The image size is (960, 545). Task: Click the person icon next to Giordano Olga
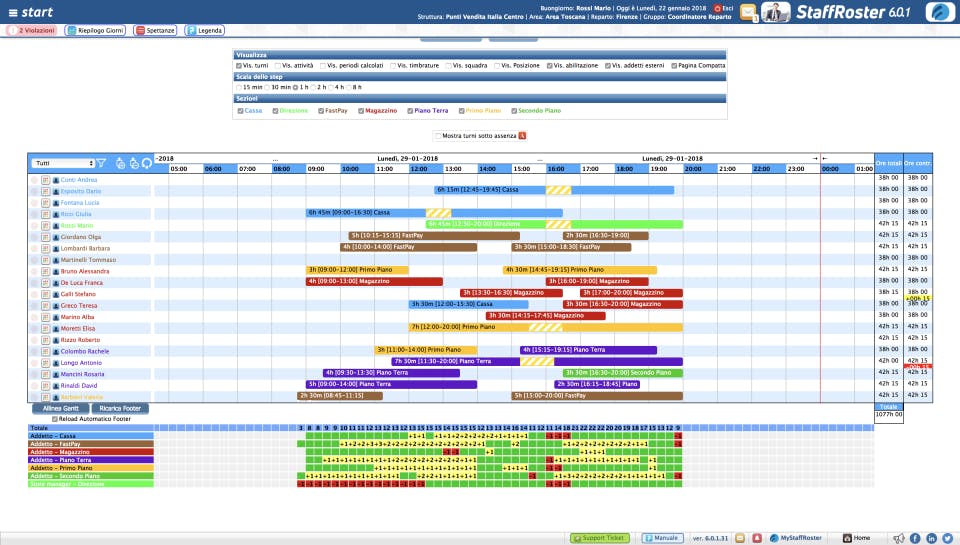pyautogui.click(x=56, y=237)
